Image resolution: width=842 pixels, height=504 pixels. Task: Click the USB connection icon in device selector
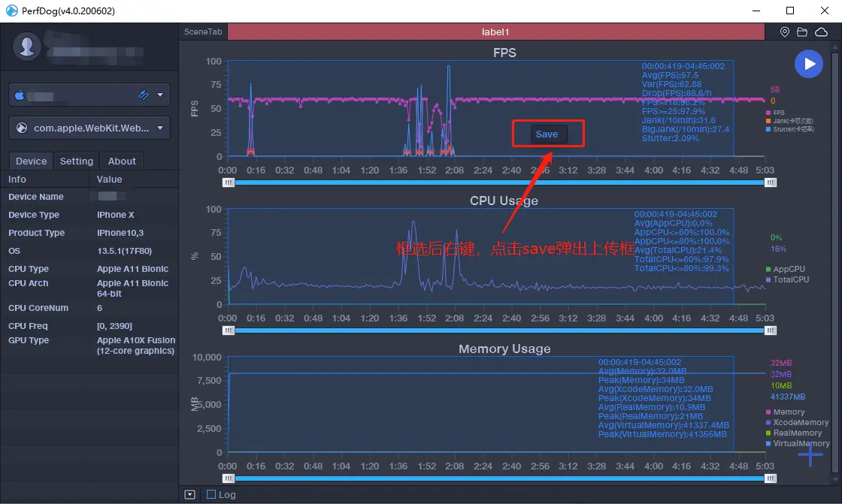click(144, 95)
